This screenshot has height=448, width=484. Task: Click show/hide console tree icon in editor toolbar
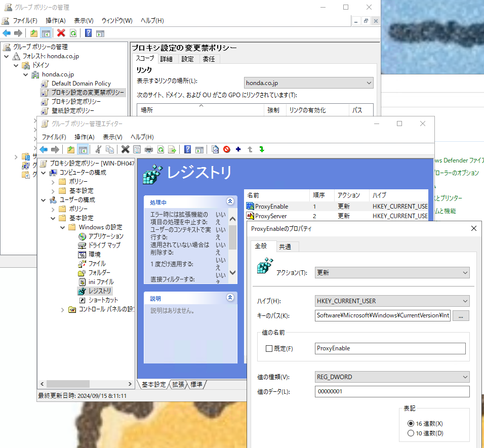83,150
